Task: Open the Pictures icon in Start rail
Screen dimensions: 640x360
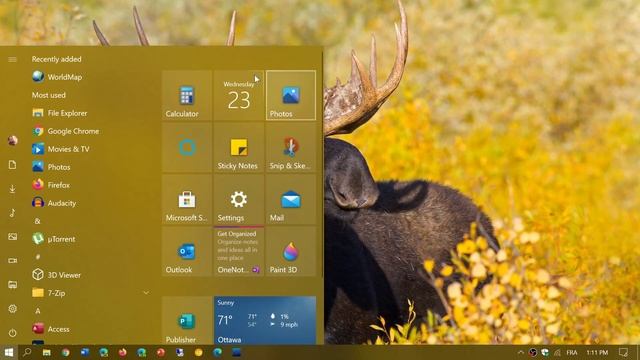Action: (x=12, y=237)
